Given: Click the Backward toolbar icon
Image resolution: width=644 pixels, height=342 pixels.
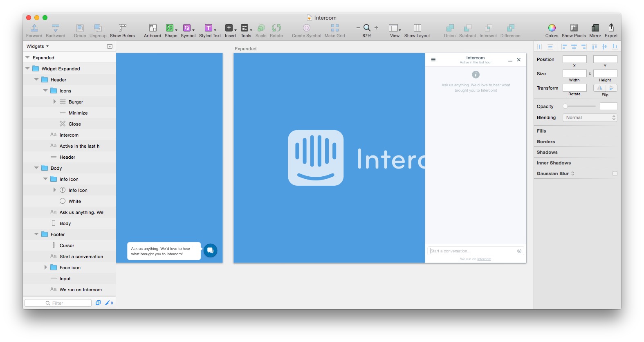Looking at the screenshot, I should [x=56, y=28].
